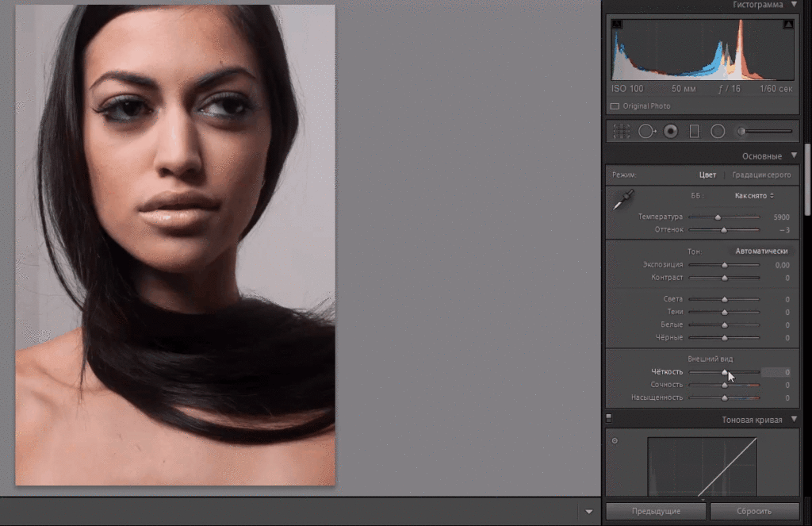812x526 pixels.
Task: Open the ББ 'Как снято' dropdown
Action: pyautogui.click(x=754, y=195)
